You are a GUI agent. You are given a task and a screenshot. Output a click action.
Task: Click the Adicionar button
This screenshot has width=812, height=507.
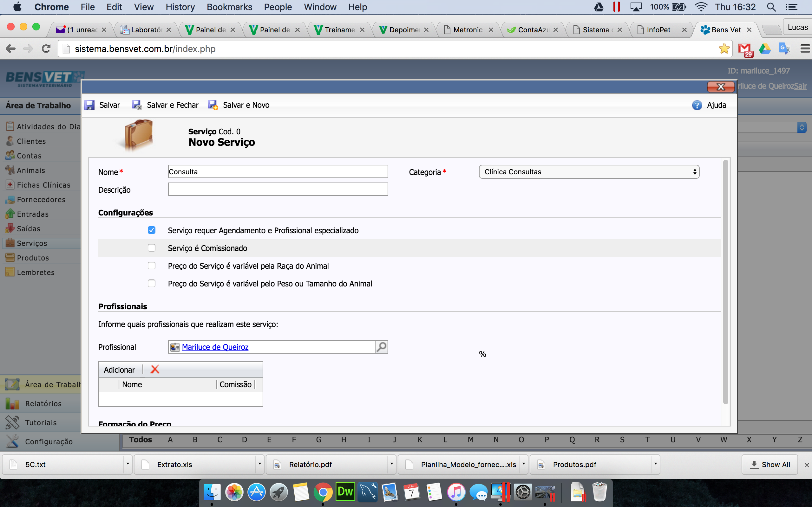pyautogui.click(x=119, y=369)
